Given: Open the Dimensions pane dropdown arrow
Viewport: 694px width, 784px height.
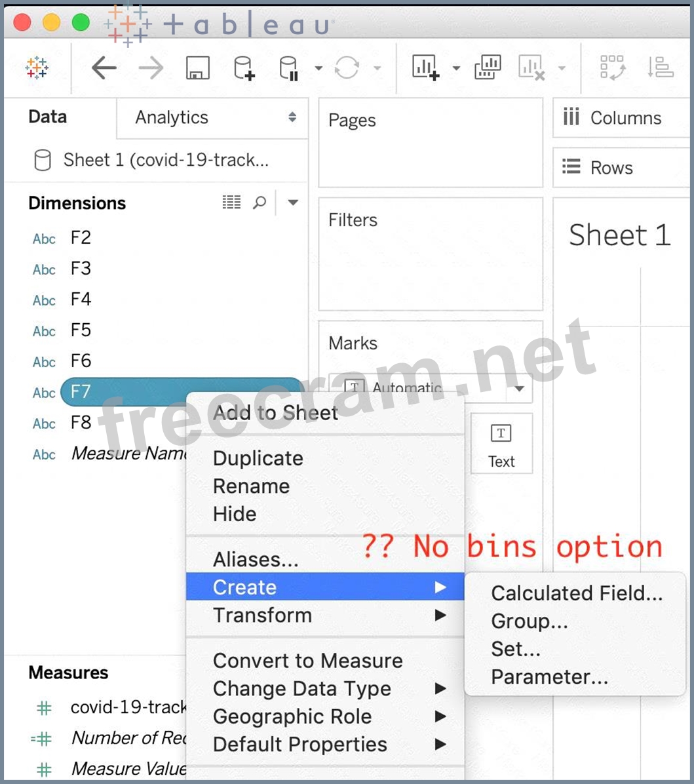Looking at the screenshot, I should 293,203.
